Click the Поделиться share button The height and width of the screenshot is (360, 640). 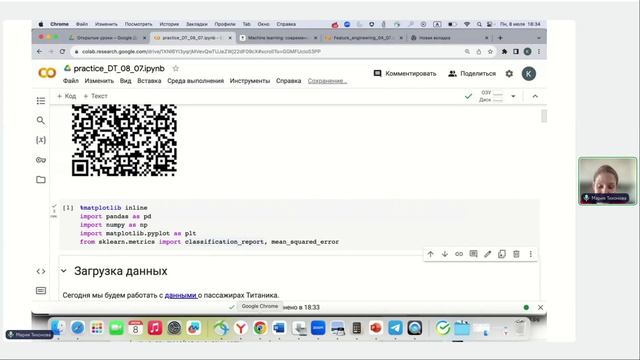coord(472,74)
